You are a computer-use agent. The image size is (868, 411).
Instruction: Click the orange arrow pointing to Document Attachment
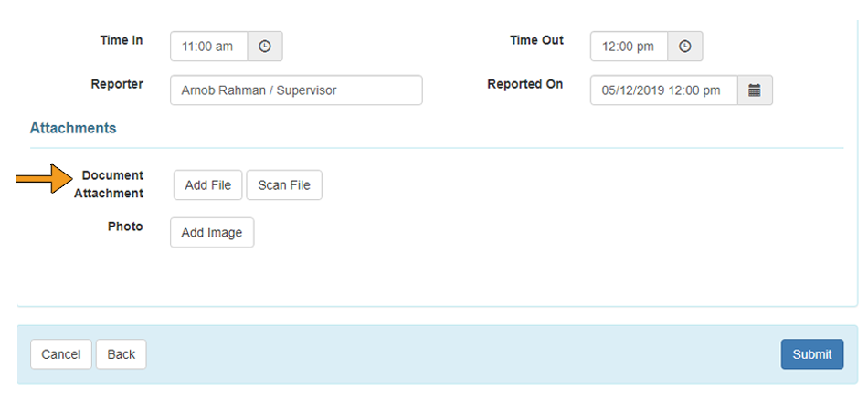pyautogui.click(x=44, y=179)
